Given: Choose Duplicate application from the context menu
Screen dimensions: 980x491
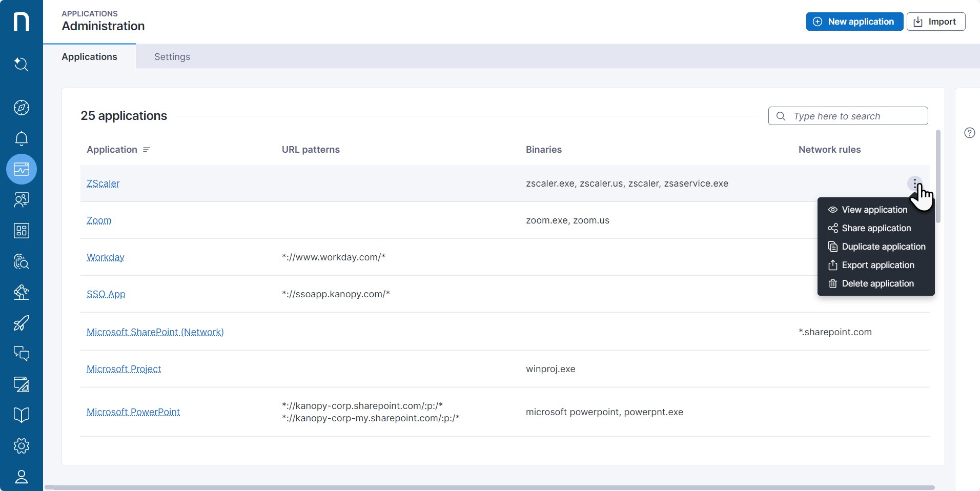Looking at the screenshot, I should 876,247.
